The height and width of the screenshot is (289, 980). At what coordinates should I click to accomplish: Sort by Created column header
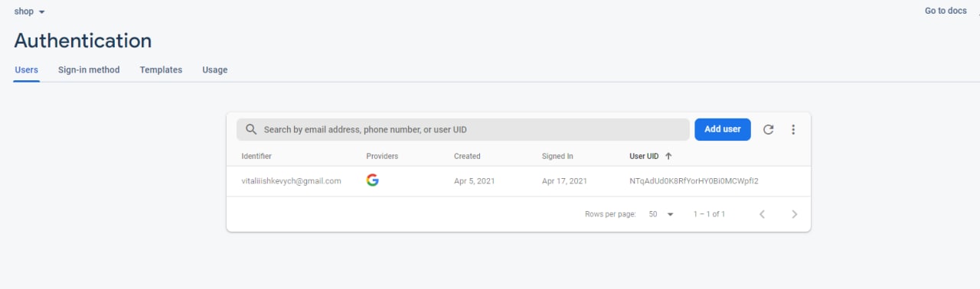tap(467, 156)
